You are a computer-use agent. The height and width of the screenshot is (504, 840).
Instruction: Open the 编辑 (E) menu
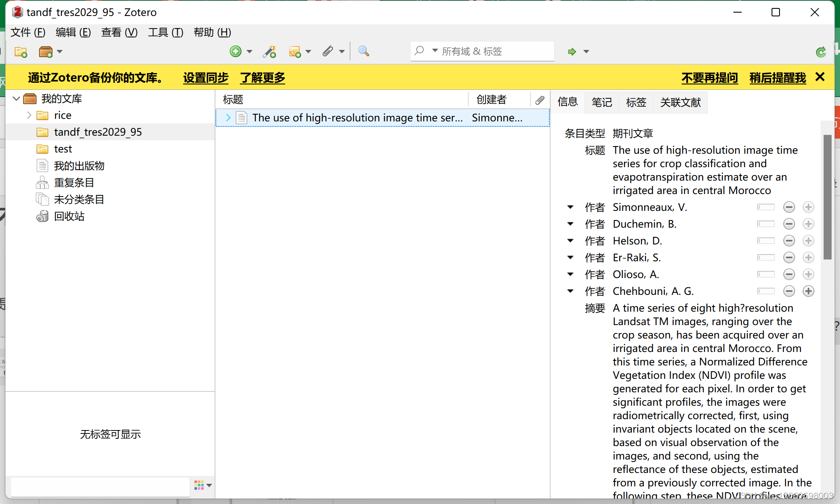pos(73,32)
